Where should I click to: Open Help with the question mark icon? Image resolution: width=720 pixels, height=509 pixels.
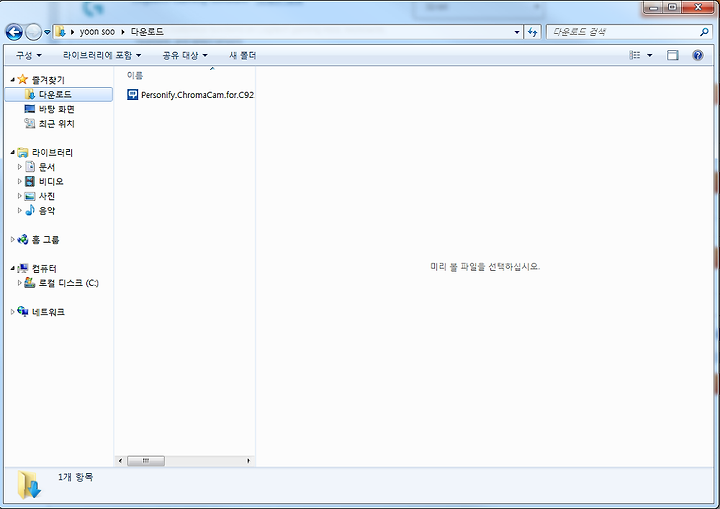[698, 55]
